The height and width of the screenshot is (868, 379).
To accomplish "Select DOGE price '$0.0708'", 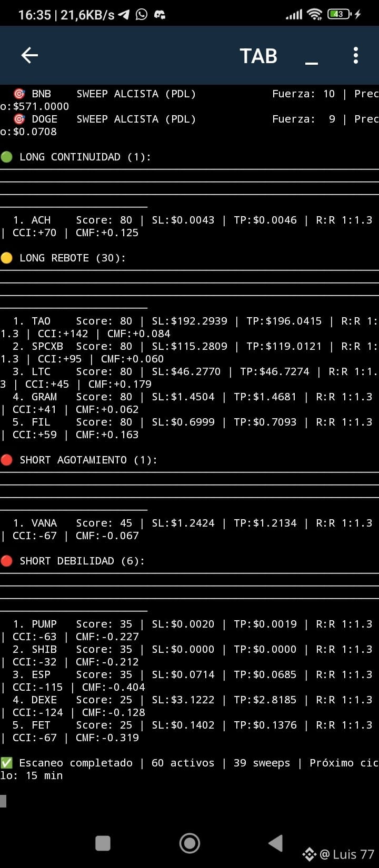I will 35,132.
